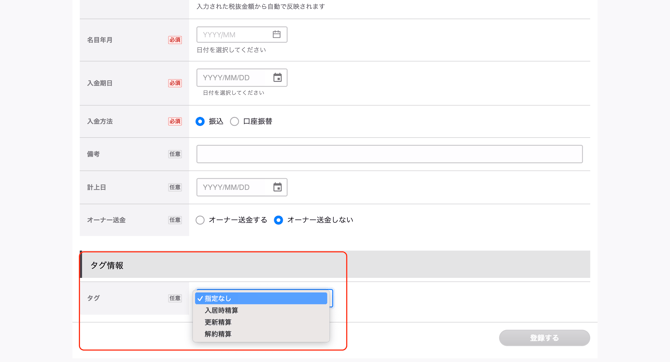
Task: Choose オーナー送金しない radio option
Action: point(278,220)
